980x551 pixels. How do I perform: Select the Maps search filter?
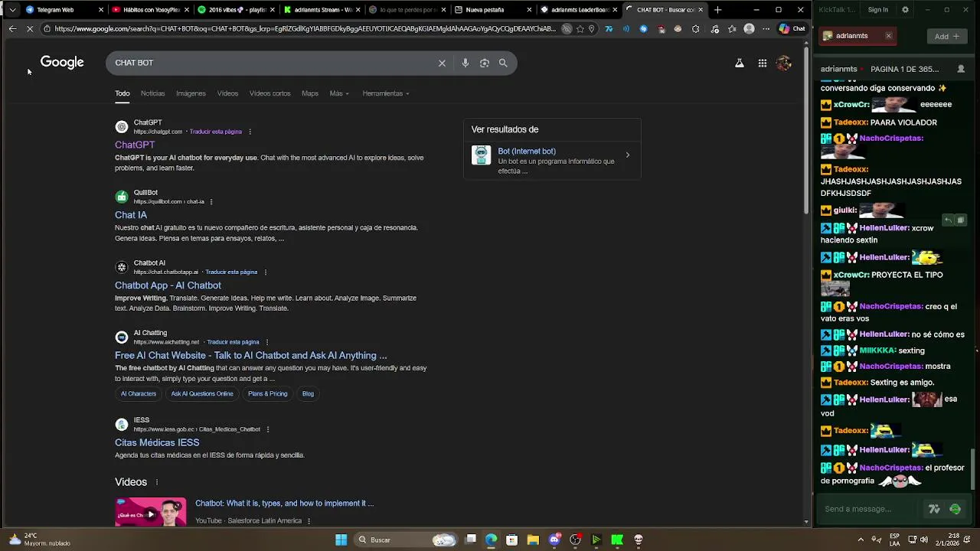tap(310, 93)
